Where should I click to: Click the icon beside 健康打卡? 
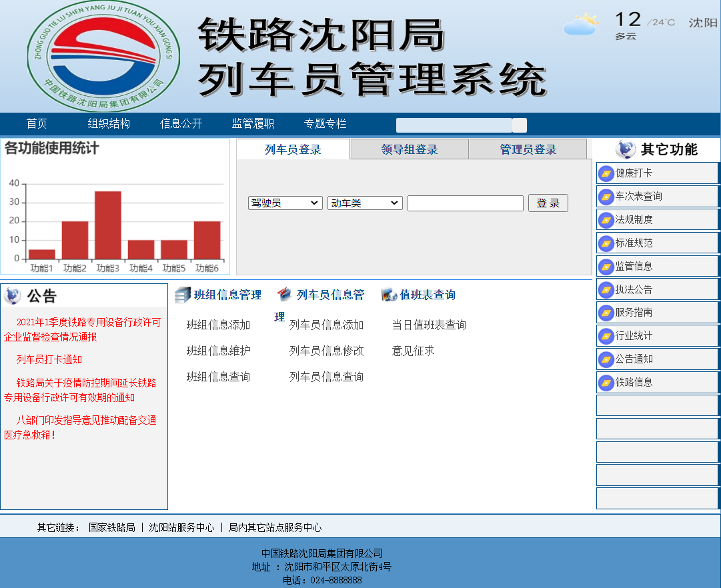point(606,173)
